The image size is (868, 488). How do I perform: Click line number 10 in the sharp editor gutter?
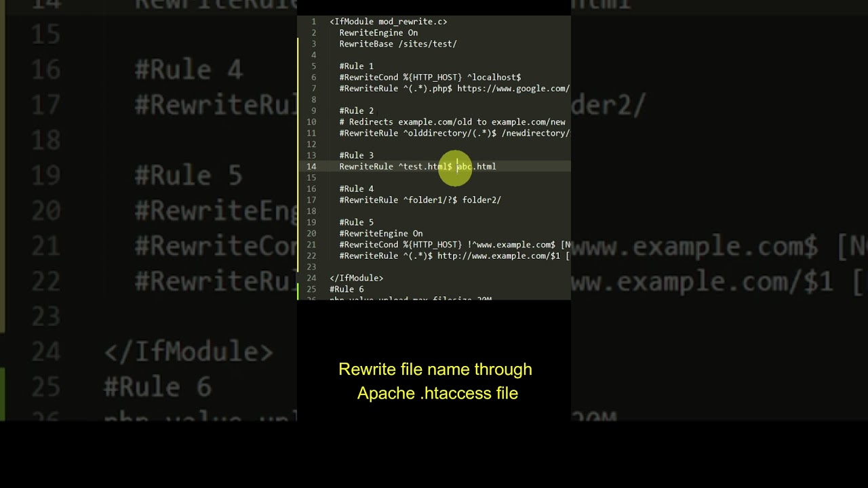click(311, 122)
